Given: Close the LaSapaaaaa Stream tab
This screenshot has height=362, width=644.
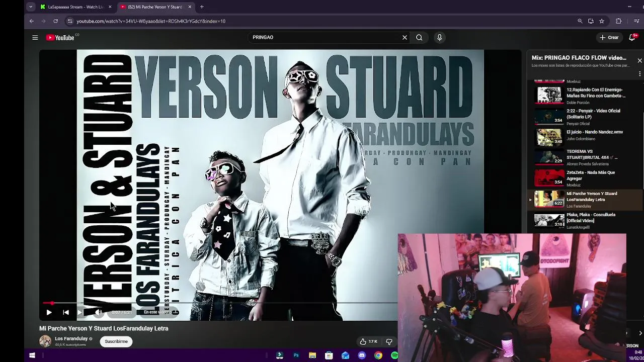Looking at the screenshot, I should tap(110, 7).
